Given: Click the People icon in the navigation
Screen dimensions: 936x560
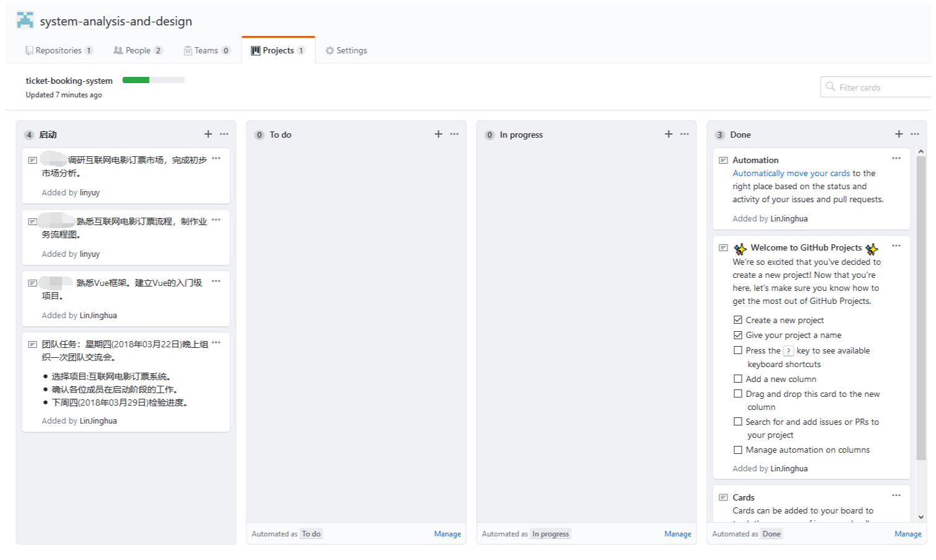Looking at the screenshot, I should coord(118,50).
